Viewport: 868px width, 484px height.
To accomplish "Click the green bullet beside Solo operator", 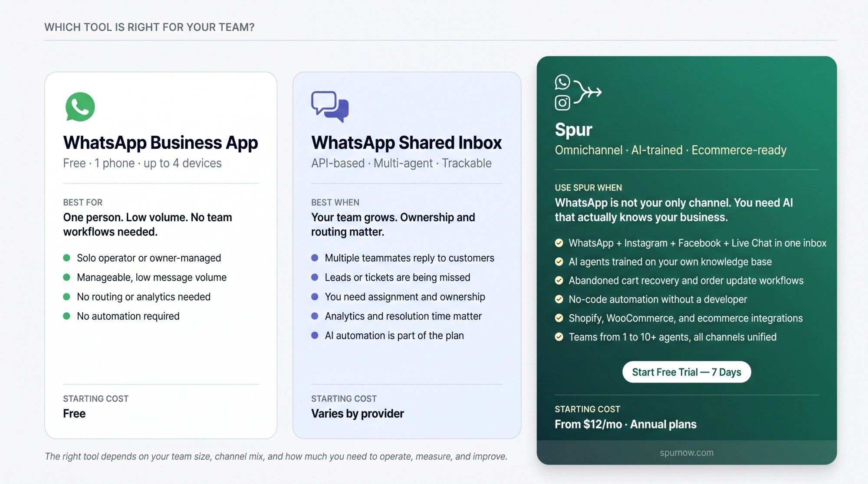I will (66, 258).
